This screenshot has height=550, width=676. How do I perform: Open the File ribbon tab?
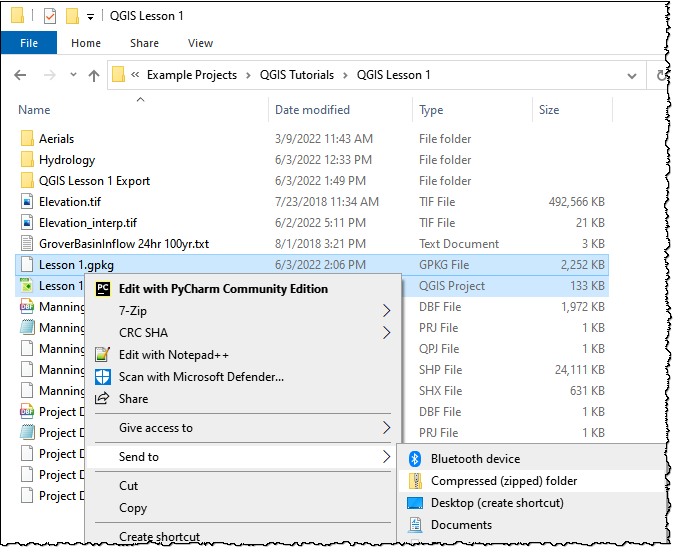[x=29, y=43]
